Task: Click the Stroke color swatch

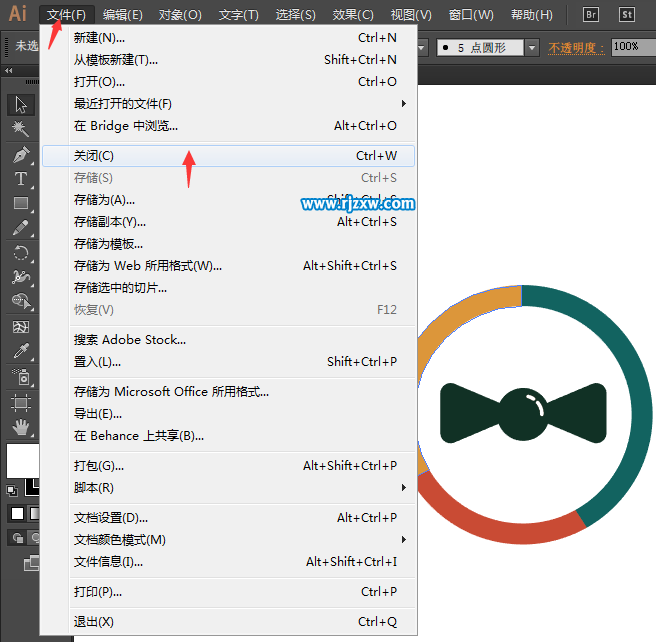Action: tap(32, 487)
